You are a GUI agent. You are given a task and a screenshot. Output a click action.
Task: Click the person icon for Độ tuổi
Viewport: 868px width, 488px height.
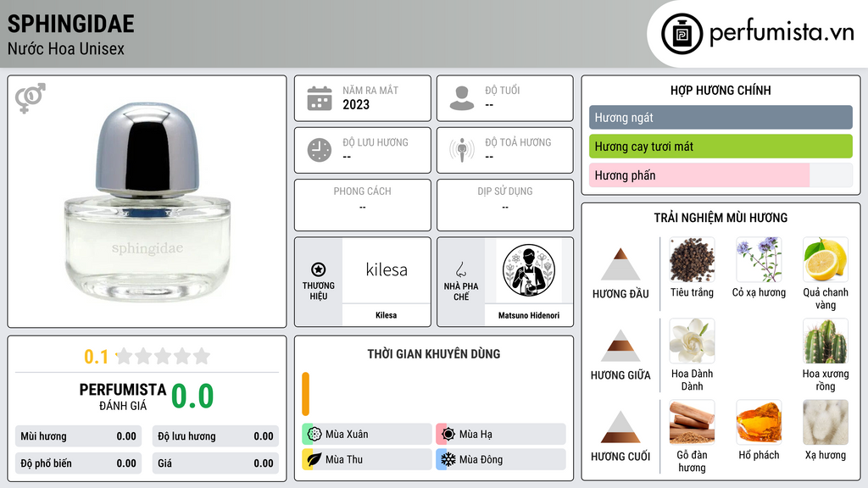[462, 98]
